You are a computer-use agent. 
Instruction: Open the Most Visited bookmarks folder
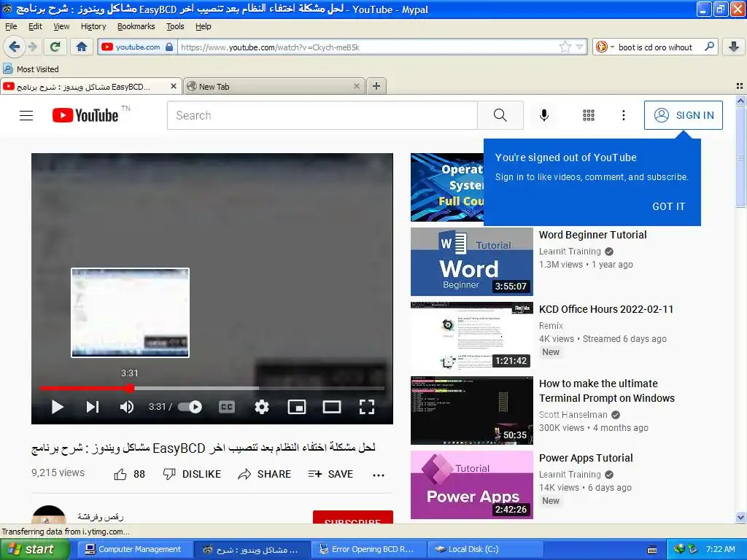pos(31,69)
